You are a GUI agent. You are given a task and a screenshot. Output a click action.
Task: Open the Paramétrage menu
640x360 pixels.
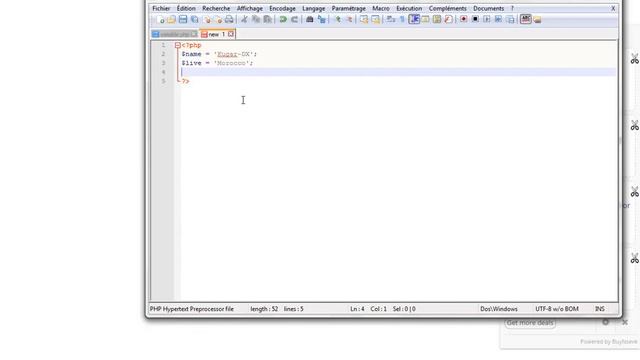(349, 8)
